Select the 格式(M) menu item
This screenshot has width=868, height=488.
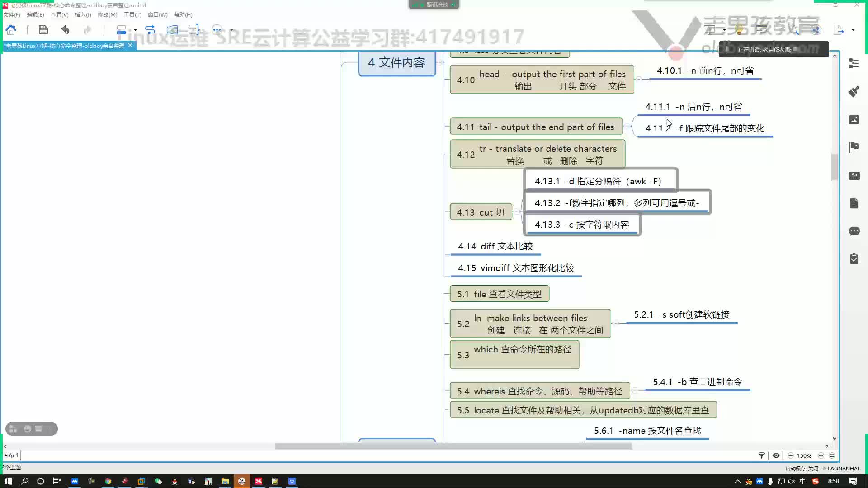(104, 14)
